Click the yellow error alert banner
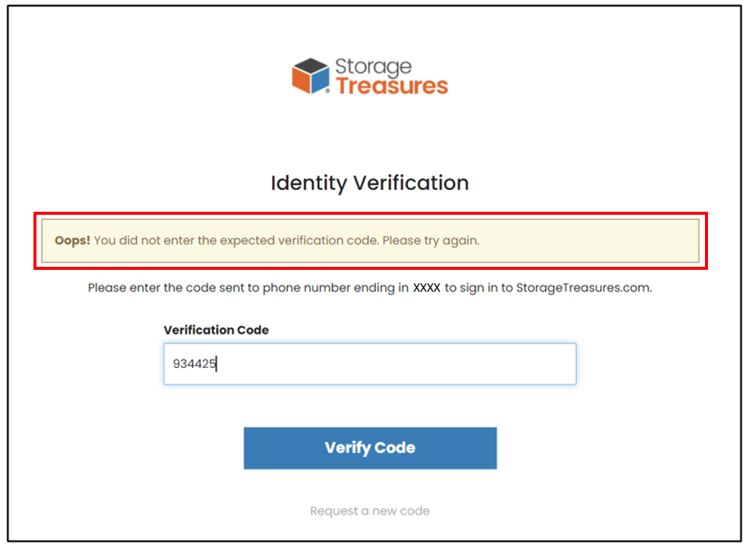This screenshot has width=749, height=550. point(370,241)
